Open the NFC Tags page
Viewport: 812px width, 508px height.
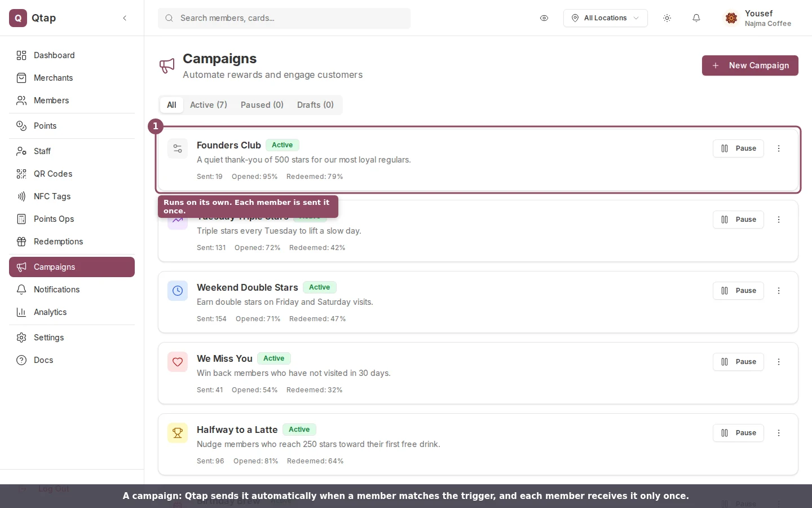[72, 196]
